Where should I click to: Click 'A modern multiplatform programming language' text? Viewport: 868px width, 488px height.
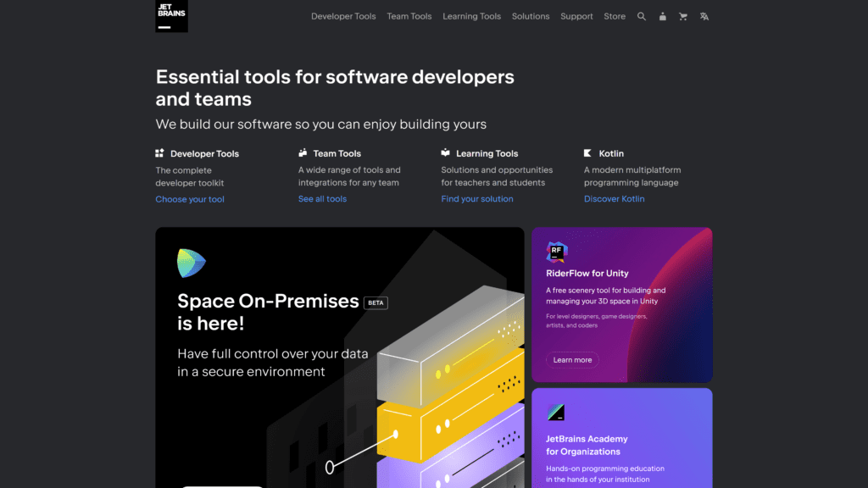[x=632, y=176]
